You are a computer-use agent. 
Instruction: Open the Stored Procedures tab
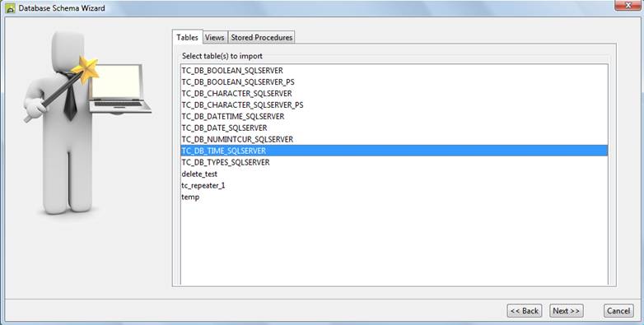262,37
